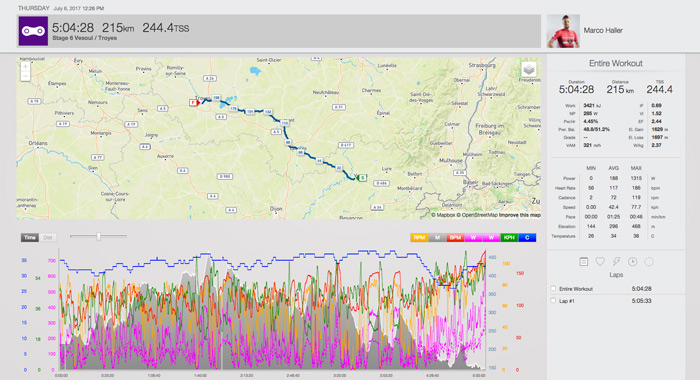Switch chart axis to Dist tab

pyautogui.click(x=48, y=238)
